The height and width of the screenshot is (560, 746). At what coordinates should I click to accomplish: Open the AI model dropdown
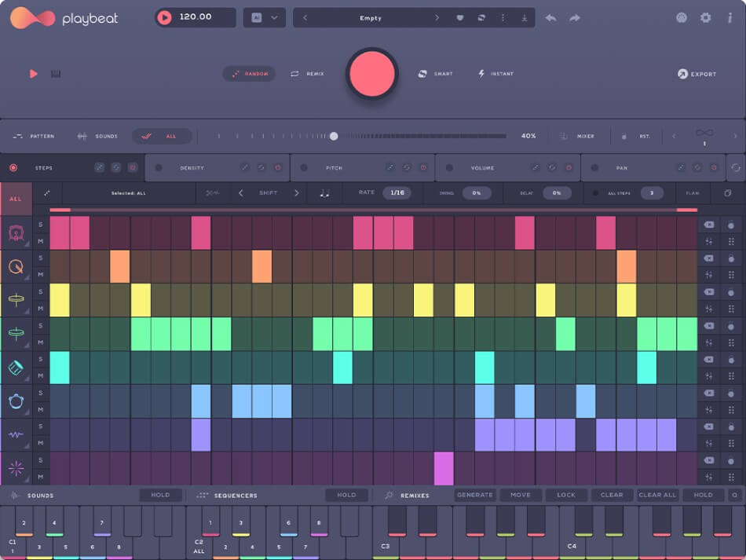coord(265,17)
